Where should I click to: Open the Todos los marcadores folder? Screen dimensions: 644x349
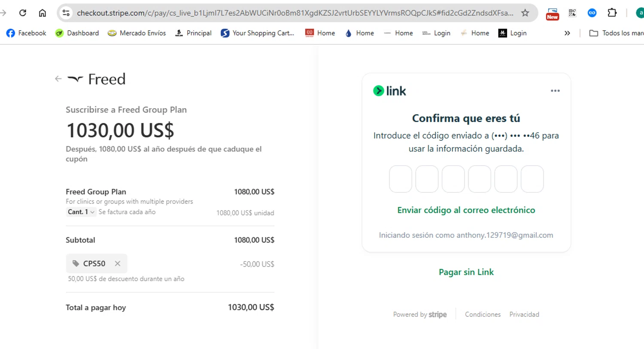pyautogui.click(x=617, y=33)
